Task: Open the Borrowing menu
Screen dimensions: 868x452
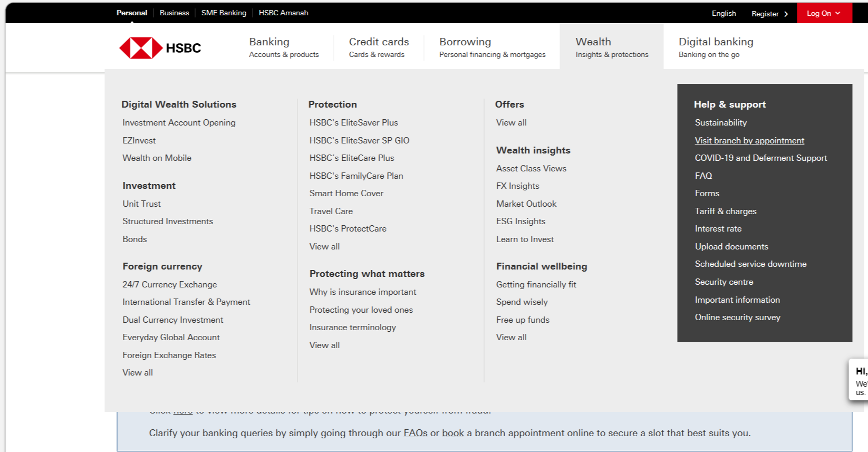Action: pyautogui.click(x=492, y=47)
